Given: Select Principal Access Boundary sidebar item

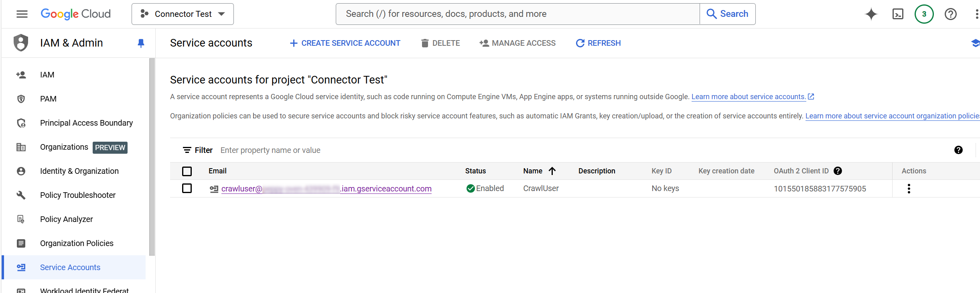Looking at the screenshot, I should point(74,123).
